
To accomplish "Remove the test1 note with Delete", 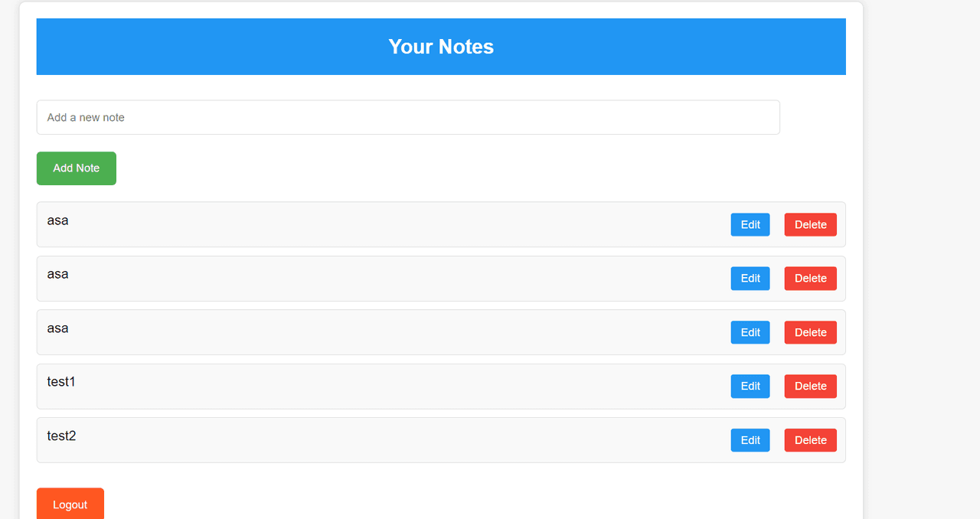I will 810,387.
